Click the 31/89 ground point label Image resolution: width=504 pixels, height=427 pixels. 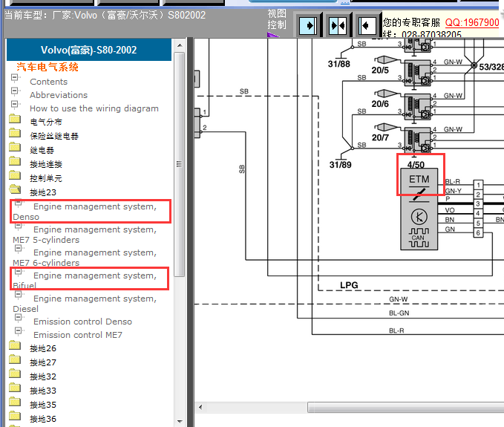point(341,165)
